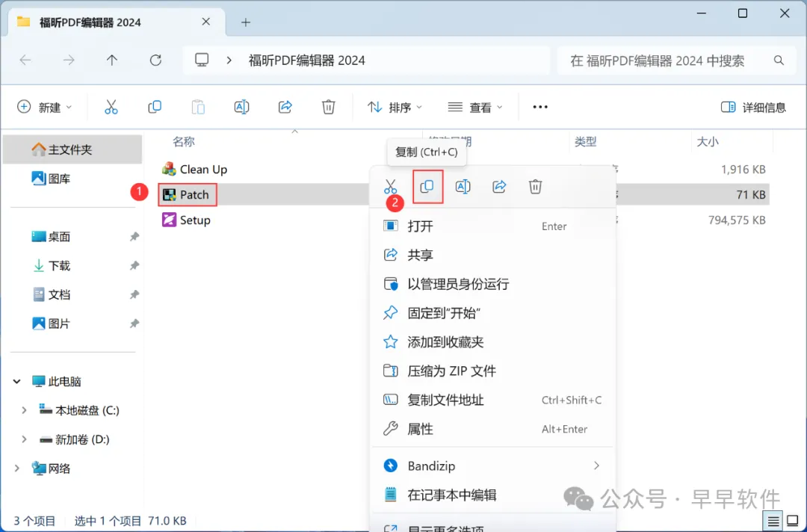This screenshot has height=532, width=807.
Task: Open the 新建 dropdown
Action: click(x=44, y=107)
